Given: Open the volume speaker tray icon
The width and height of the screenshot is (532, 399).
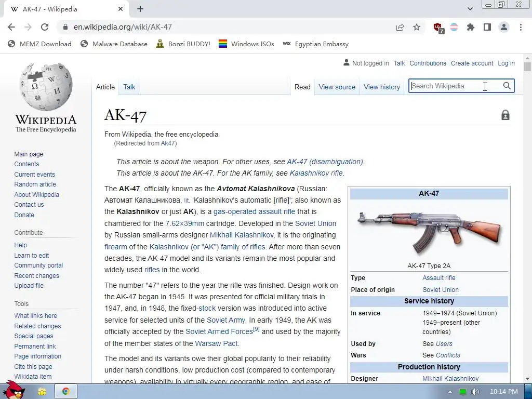Looking at the screenshot, I should coord(475,392).
